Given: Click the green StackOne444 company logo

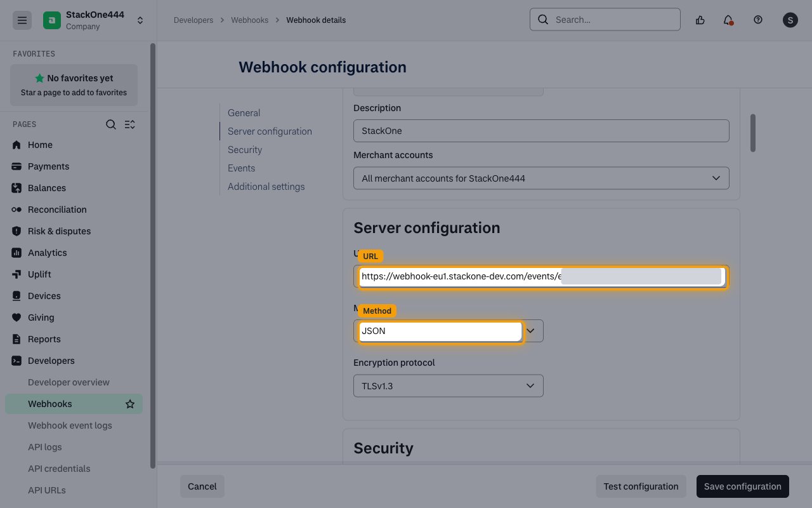Looking at the screenshot, I should pos(52,20).
